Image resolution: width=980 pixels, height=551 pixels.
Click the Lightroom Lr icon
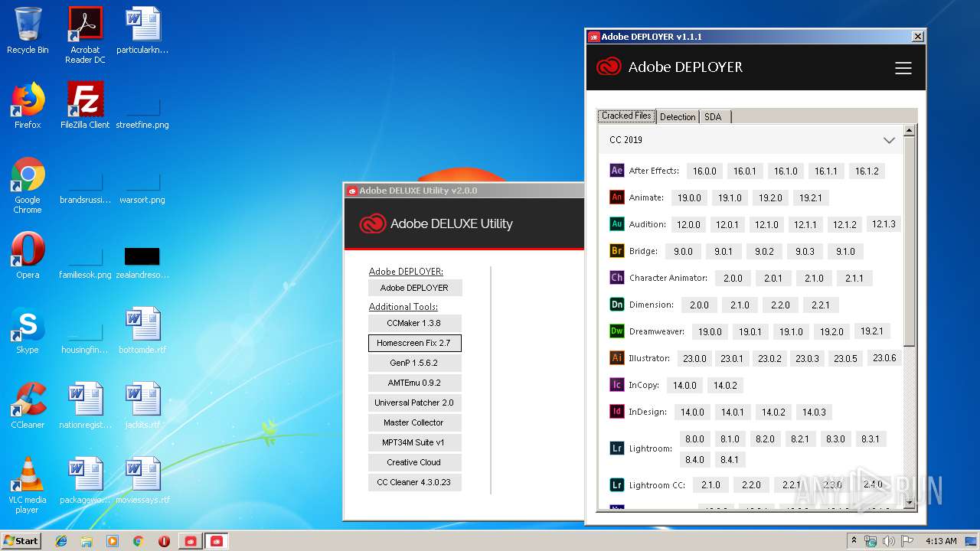pyautogui.click(x=616, y=448)
